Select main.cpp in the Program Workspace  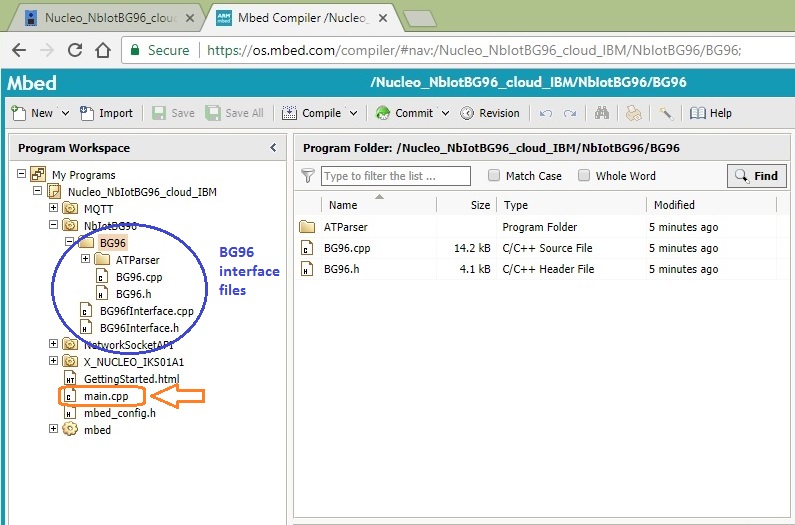(106, 396)
